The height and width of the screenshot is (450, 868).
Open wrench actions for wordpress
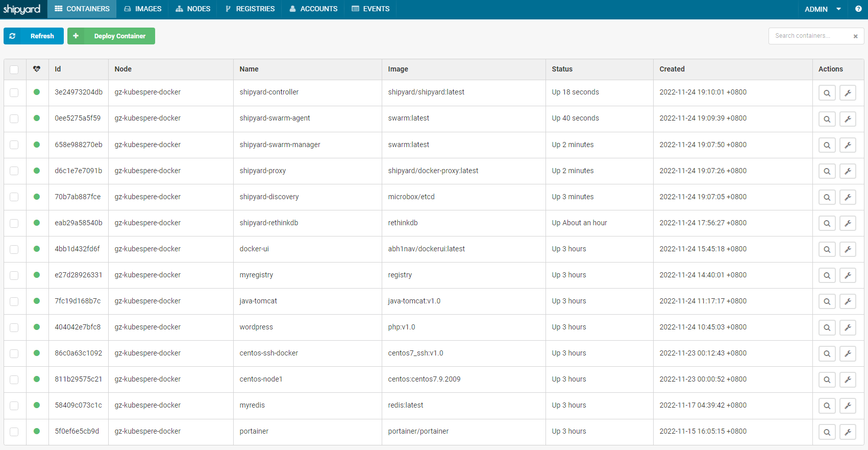pos(848,327)
